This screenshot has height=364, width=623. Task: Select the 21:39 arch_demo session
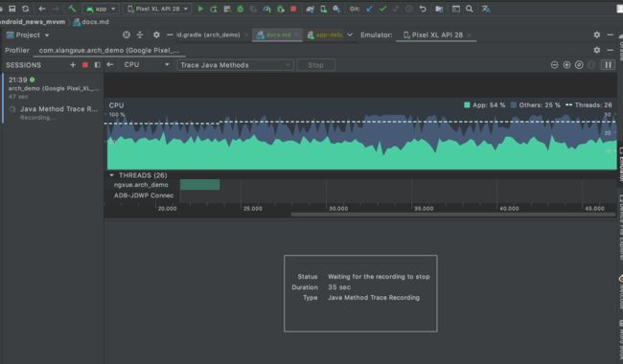click(x=53, y=88)
